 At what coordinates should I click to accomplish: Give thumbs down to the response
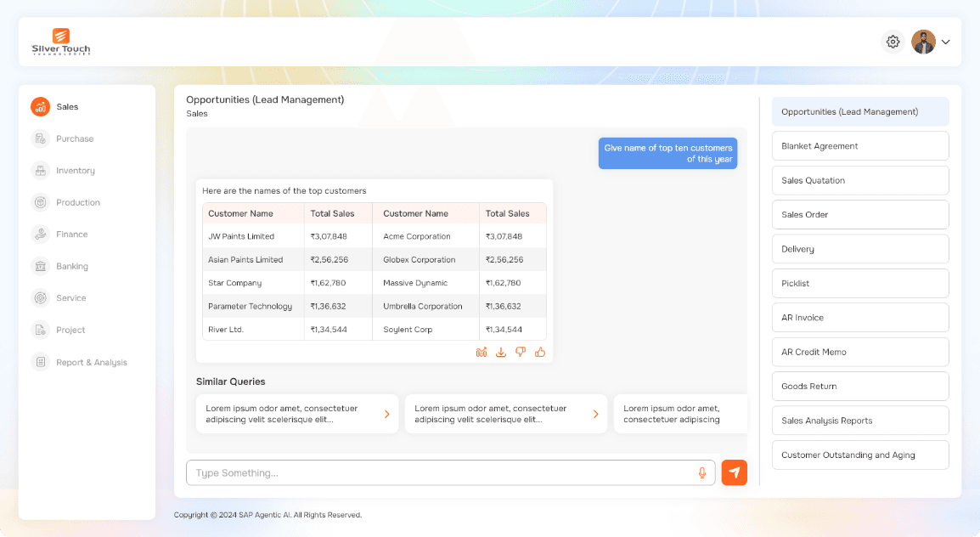coord(521,353)
